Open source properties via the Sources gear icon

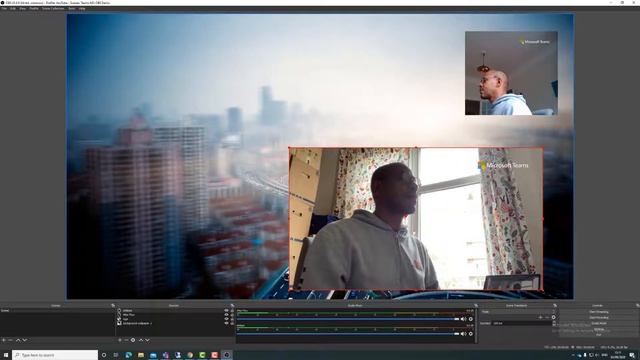coord(133,340)
